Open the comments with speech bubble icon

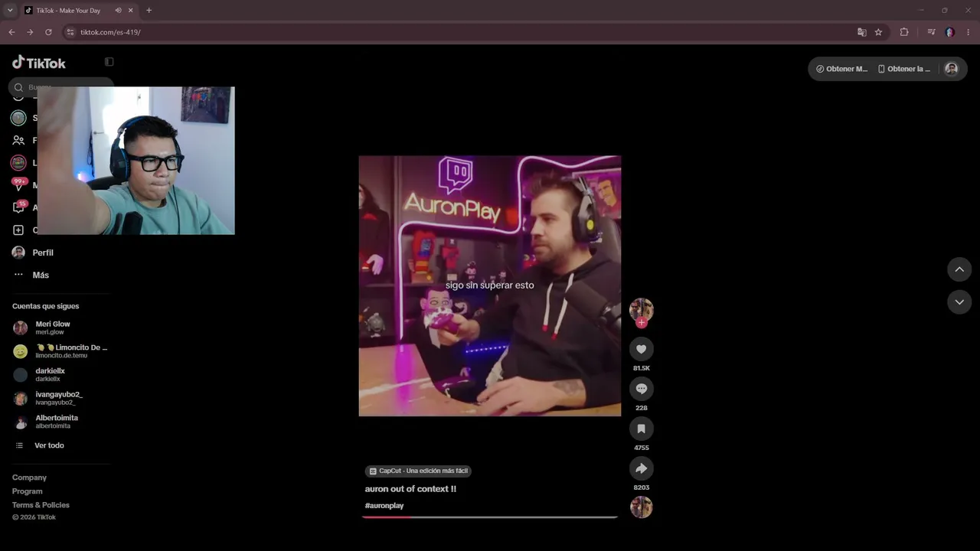tap(642, 389)
